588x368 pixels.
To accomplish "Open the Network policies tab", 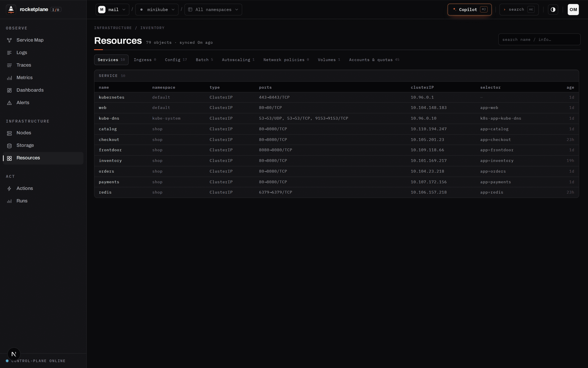I will pos(286,60).
